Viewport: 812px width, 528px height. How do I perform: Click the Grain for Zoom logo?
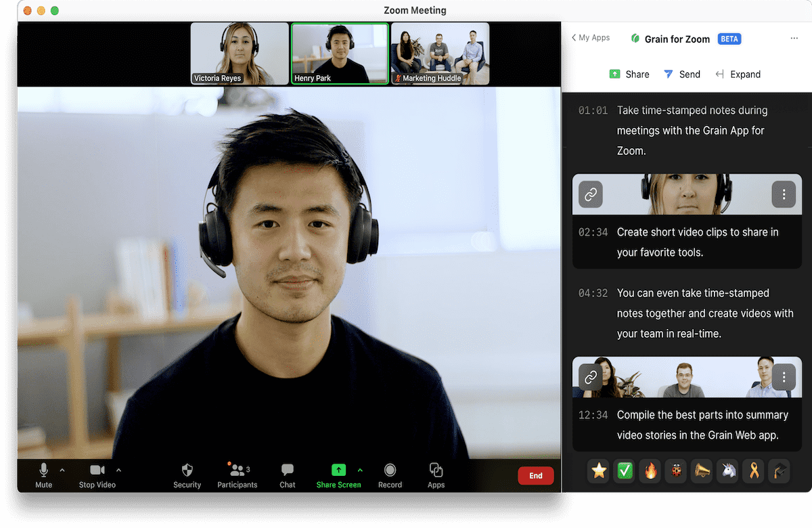(635, 39)
